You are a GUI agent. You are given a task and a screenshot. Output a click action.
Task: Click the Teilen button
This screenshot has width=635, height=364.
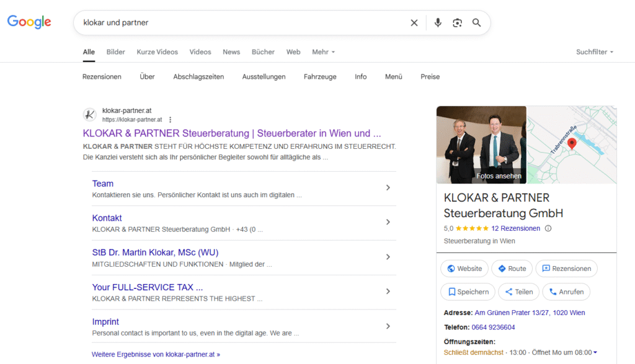coord(519,291)
